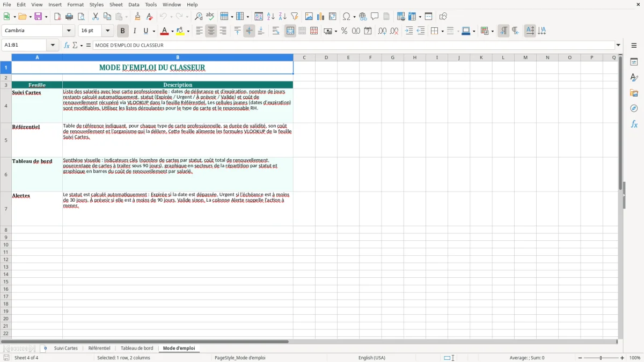Click the Split Window icon

pyautogui.click(x=429, y=17)
